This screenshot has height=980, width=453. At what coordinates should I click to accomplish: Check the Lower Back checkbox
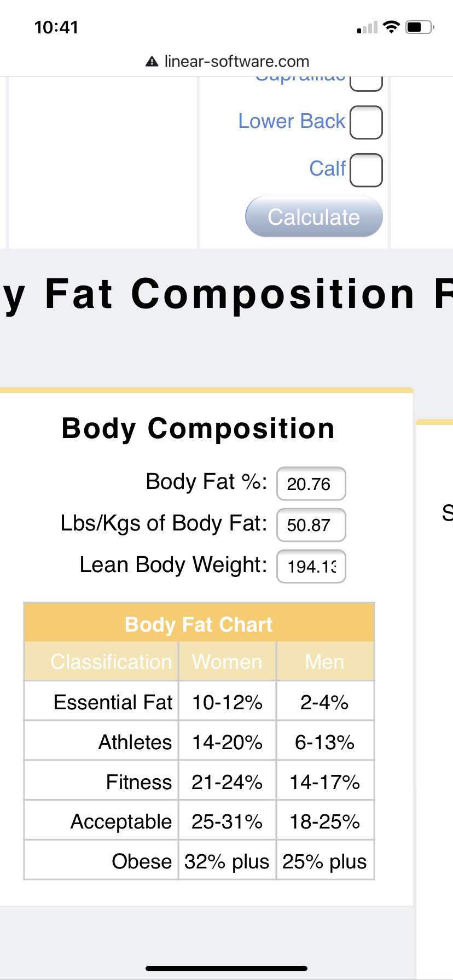[x=365, y=122]
